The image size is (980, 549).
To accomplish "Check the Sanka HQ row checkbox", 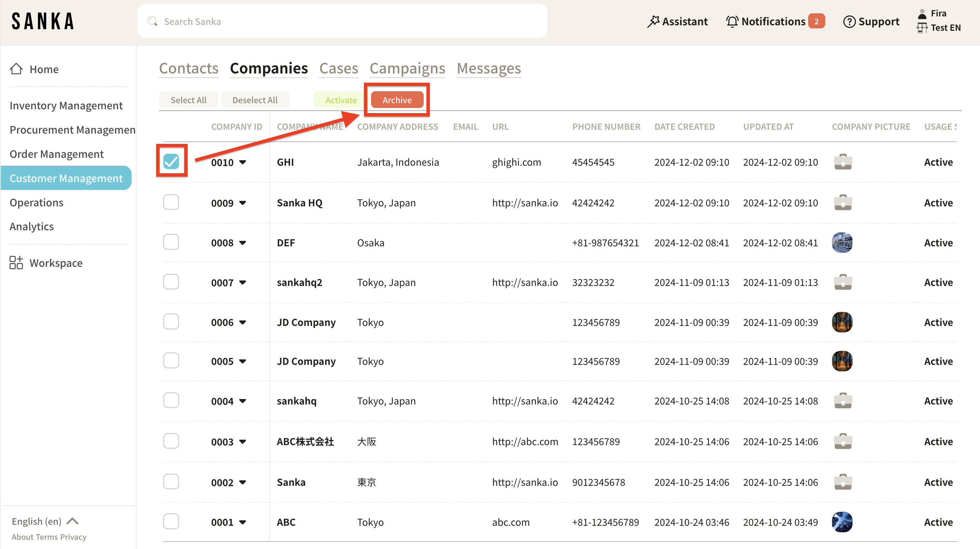I will [x=171, y=202].
